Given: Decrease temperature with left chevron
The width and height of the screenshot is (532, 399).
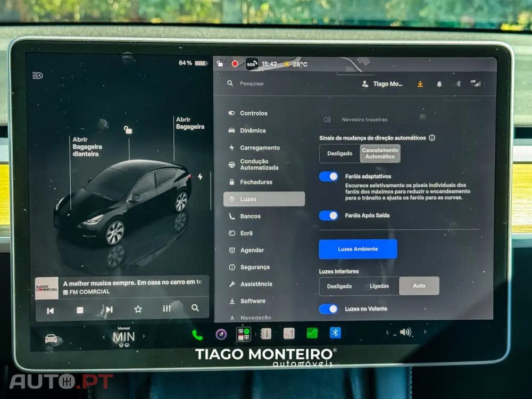Looking at the screenshot, I should pyautogui.click(x=104, y=337).
